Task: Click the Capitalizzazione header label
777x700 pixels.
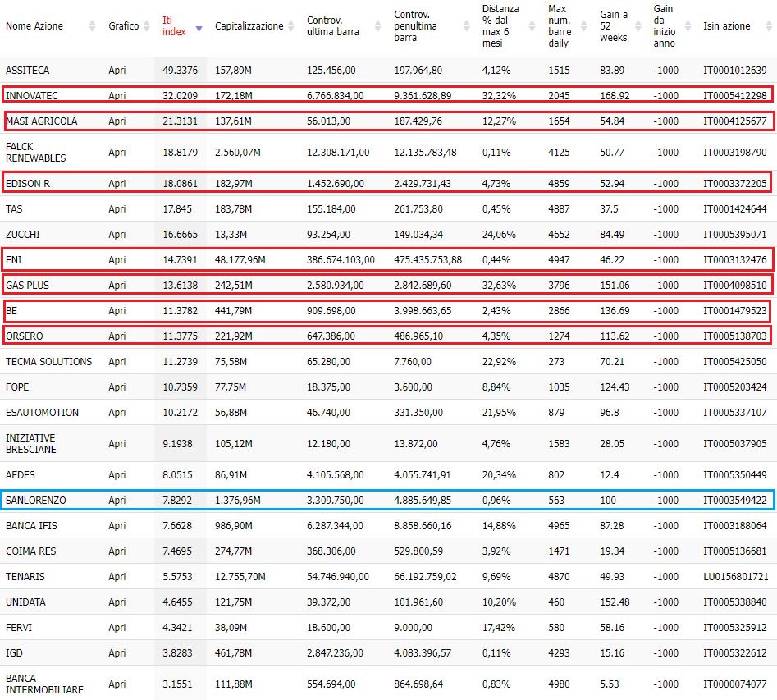Action: pos(249,25)
